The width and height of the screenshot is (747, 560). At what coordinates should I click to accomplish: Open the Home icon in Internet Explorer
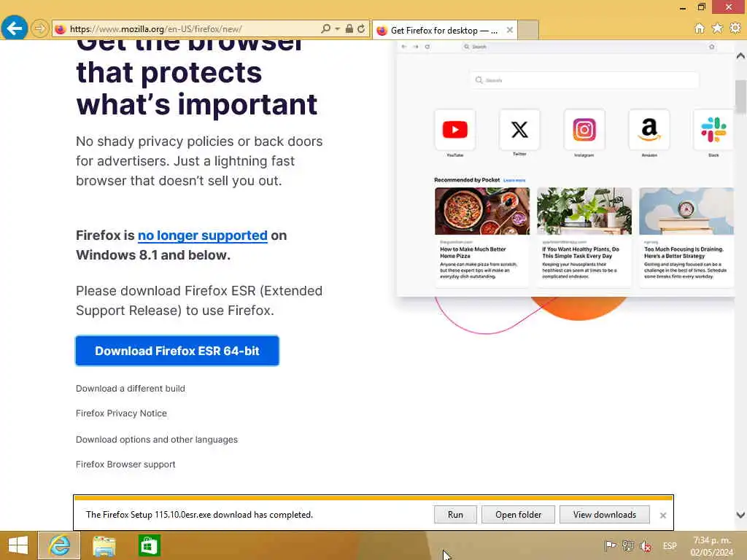click(699, 28)
